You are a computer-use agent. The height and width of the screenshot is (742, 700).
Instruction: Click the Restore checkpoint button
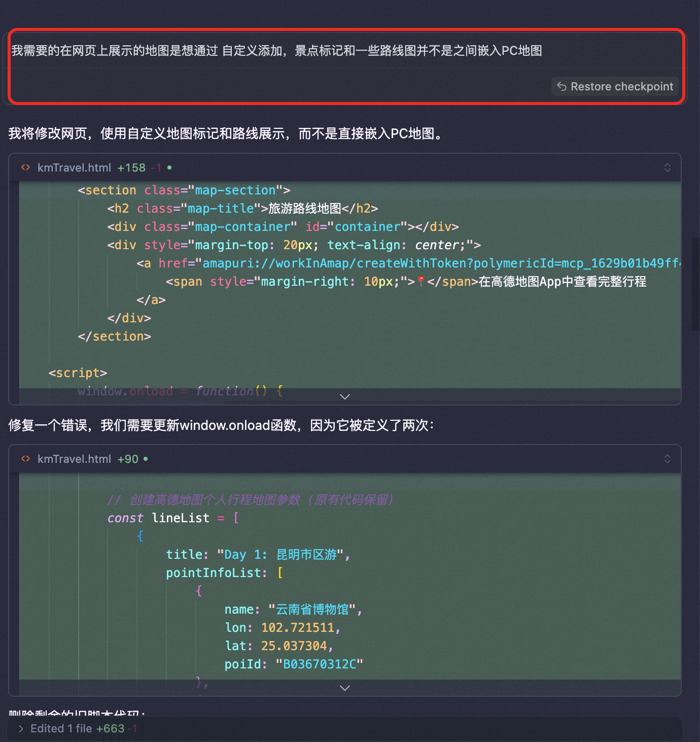click(615, 86)
